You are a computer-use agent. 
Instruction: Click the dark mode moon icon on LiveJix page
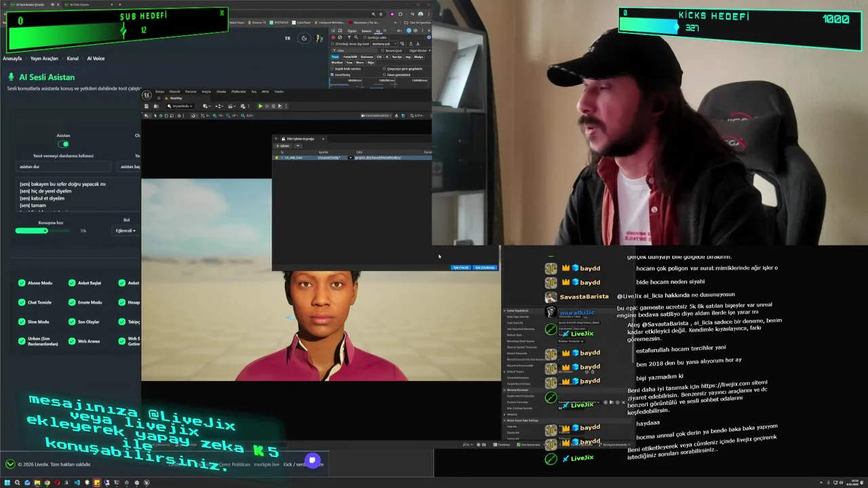[304, 38]
